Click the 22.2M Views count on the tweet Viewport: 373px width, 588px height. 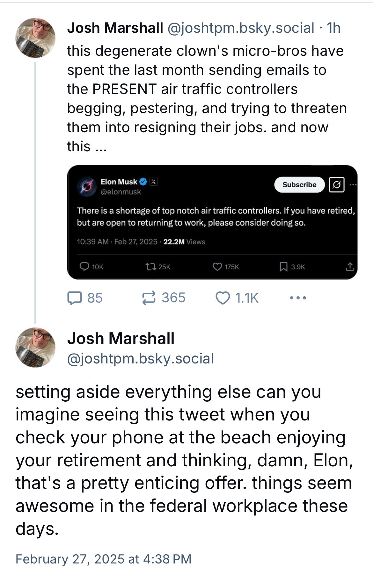click(x=184, y=242)
